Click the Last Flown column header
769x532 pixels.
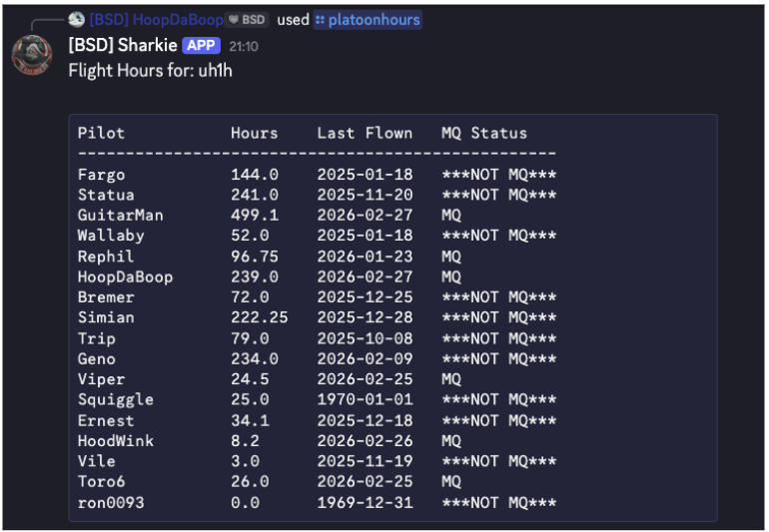tap(365, 133)
